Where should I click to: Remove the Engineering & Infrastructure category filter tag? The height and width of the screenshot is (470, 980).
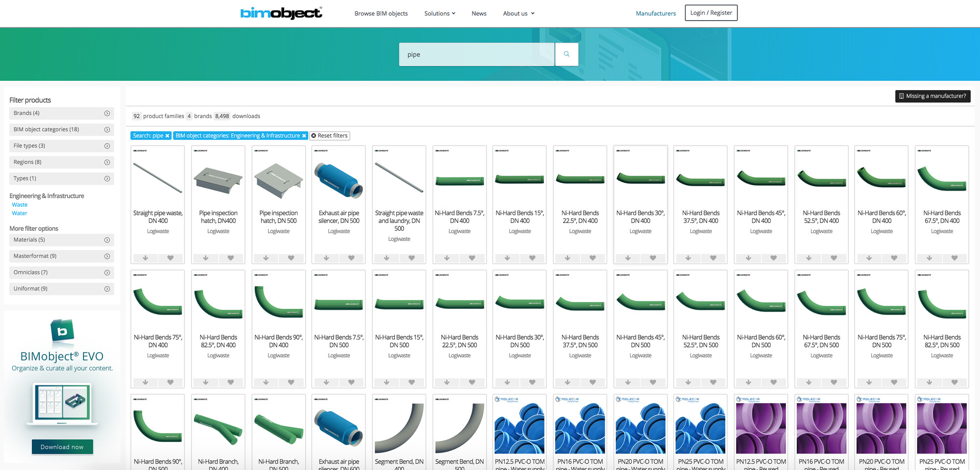coord(304,136)
